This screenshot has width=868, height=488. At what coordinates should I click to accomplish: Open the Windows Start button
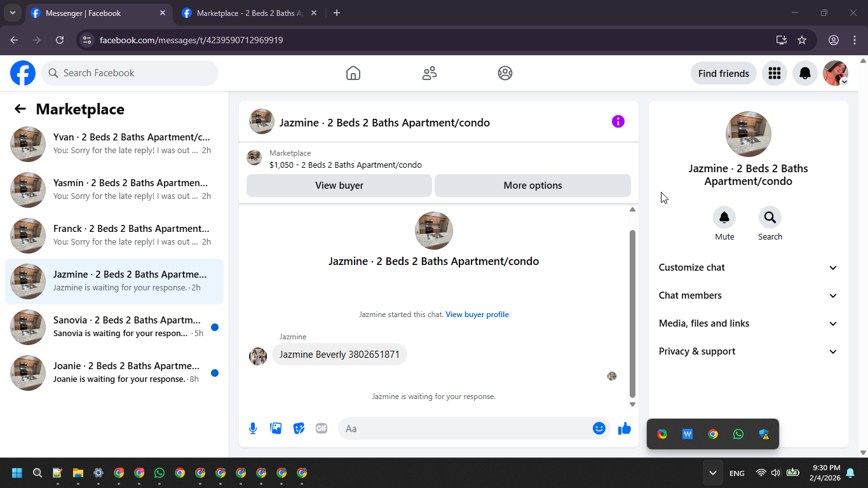17,473
